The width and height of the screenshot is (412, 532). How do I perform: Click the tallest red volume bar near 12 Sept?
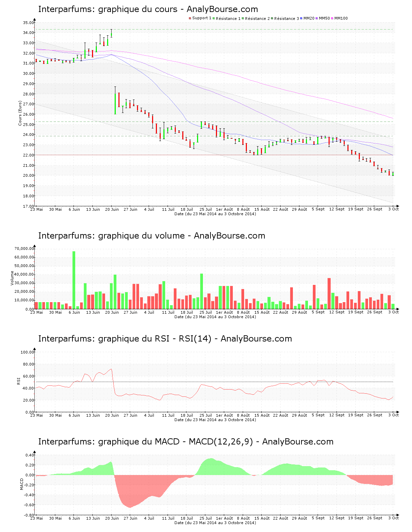pos(329,293)
